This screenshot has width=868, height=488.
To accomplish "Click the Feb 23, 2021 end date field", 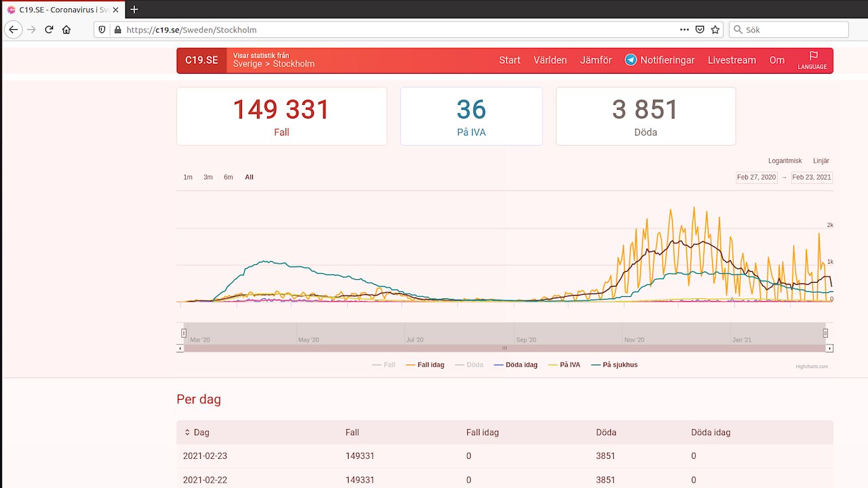I will 812,178.
